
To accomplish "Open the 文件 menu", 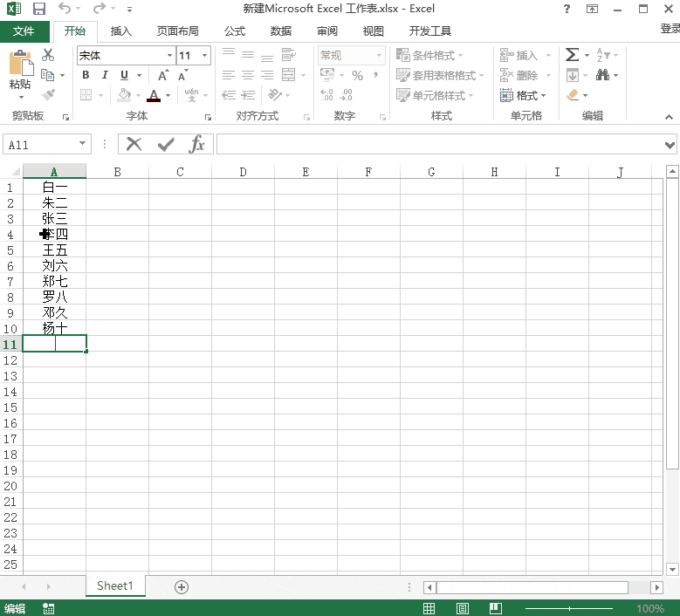I will (x=24, y=31).
